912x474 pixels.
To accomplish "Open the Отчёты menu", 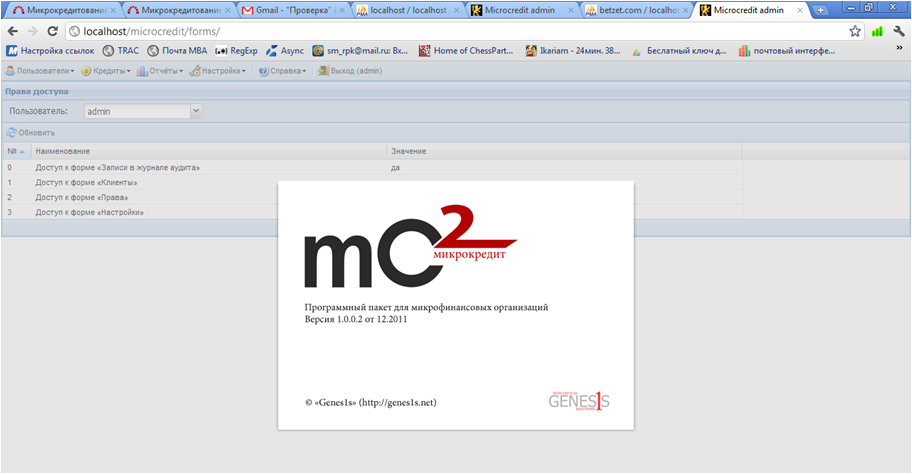I will point(160,71).
